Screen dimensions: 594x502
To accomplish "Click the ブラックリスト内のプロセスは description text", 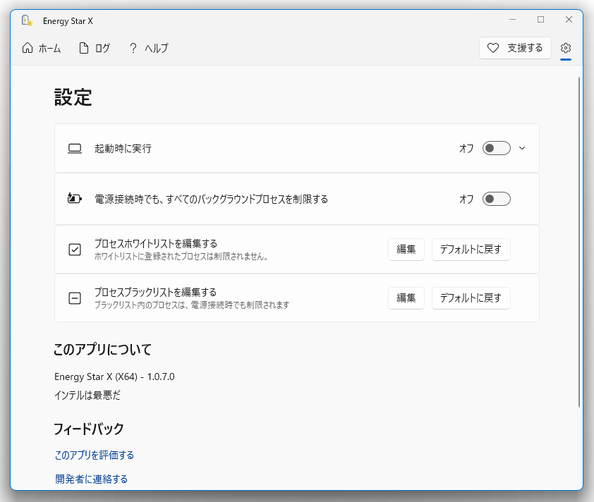I will [x=192, y=305].
